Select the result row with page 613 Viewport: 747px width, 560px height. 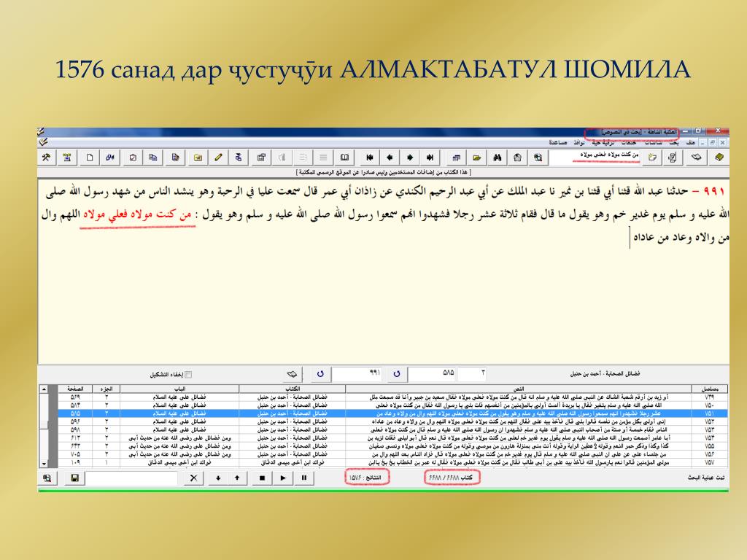tap(393, 438)
